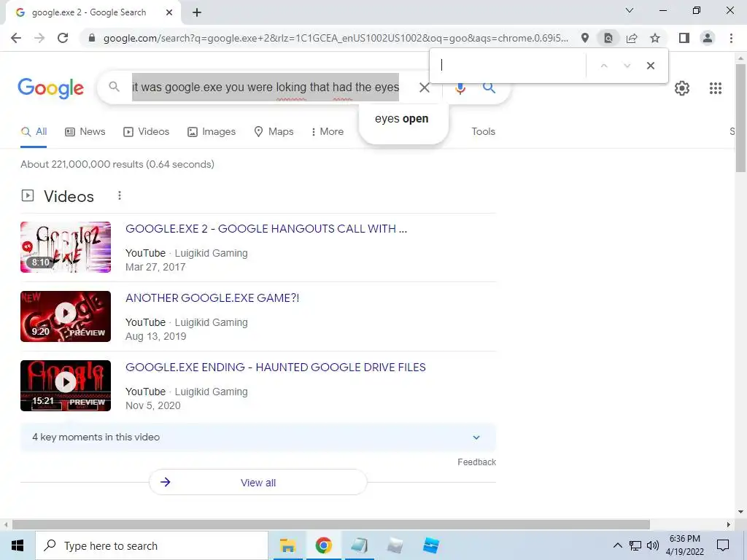
Task: View site information padlock icon
Action: pyautogui.click(x=92, y=38)
